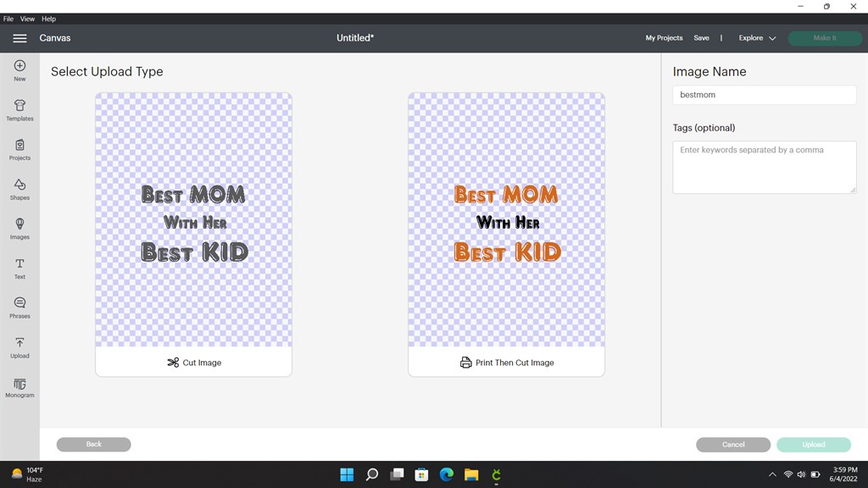Image resolution: width=868 pixels, height=488 pixels.
Task: Open Templates in the sidebar
Action: tap(19, 110)
